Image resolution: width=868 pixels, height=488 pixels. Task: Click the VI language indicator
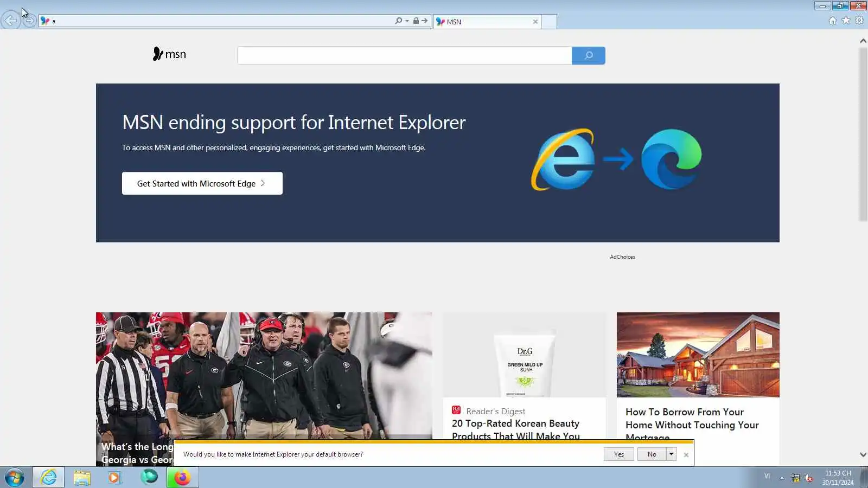[x=767, y=476]
